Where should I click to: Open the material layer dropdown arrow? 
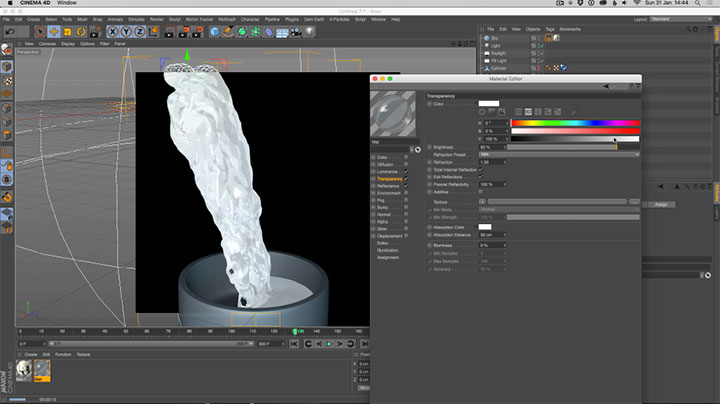click(411, 149)
